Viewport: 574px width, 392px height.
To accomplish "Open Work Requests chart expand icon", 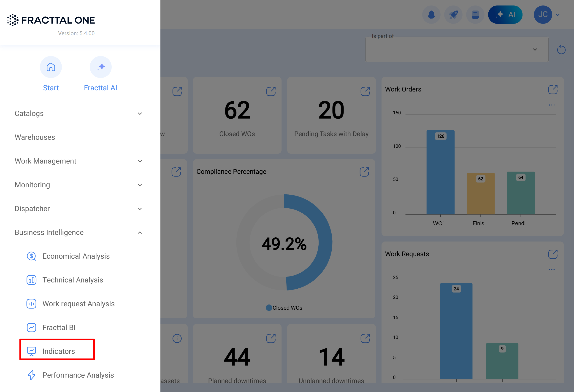I will [553, 254].
